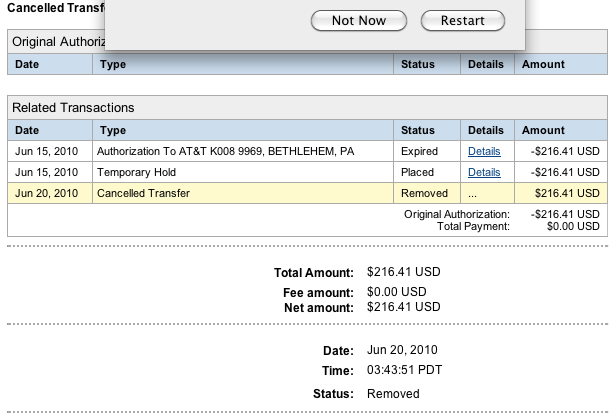Click the Fee amount value $0.00 USD
Viewport: 612px width, 417px height.
click(x=396, y=291)
